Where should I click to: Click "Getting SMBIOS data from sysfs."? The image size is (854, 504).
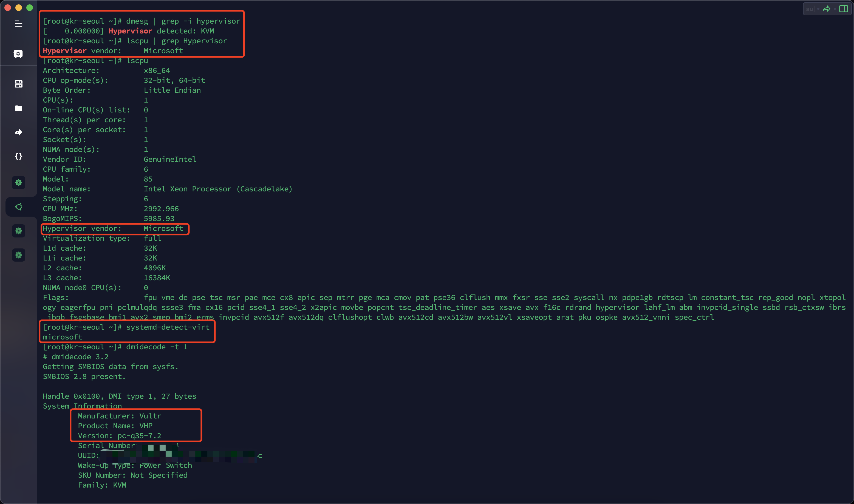[111, 366]
